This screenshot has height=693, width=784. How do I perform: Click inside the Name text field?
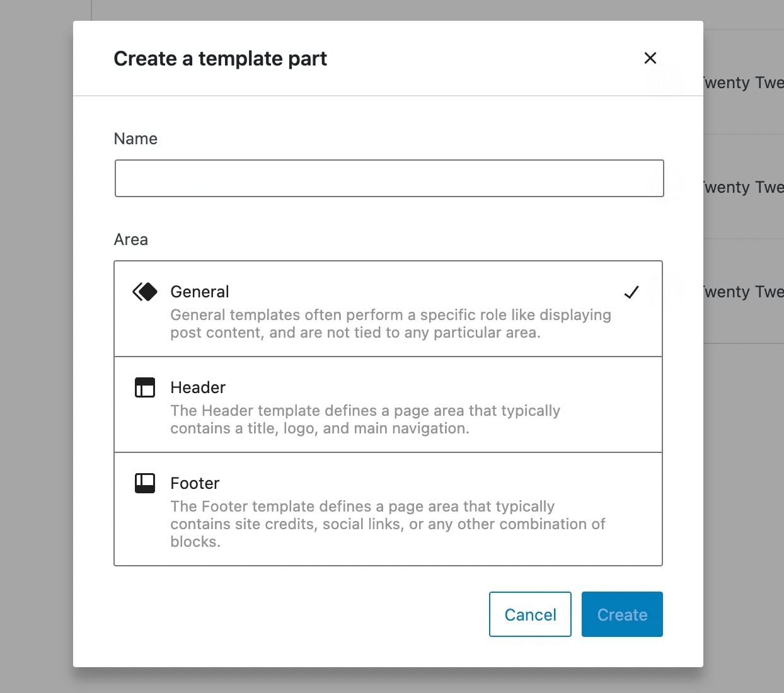pyautogui.click(x=388, y=178)
